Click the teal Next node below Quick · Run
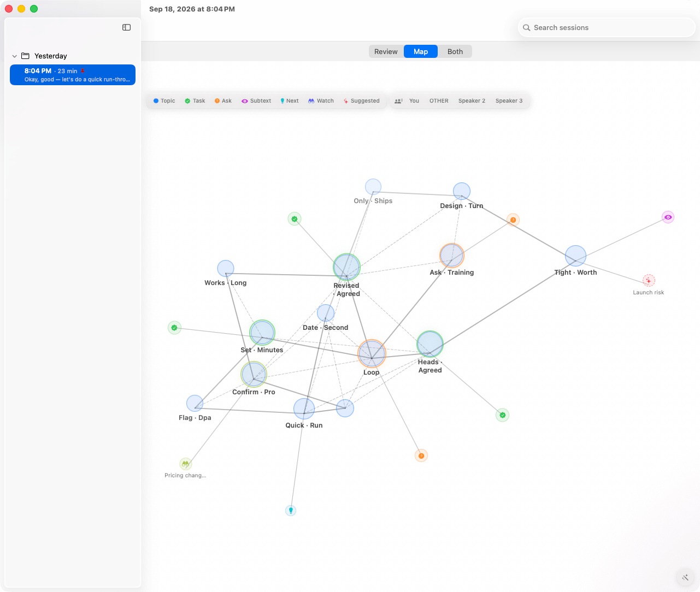 (x=291, y=511)
